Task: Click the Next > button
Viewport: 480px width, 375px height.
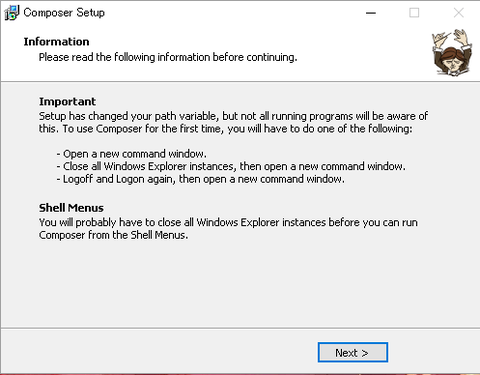Action: (x=353, y=352)
